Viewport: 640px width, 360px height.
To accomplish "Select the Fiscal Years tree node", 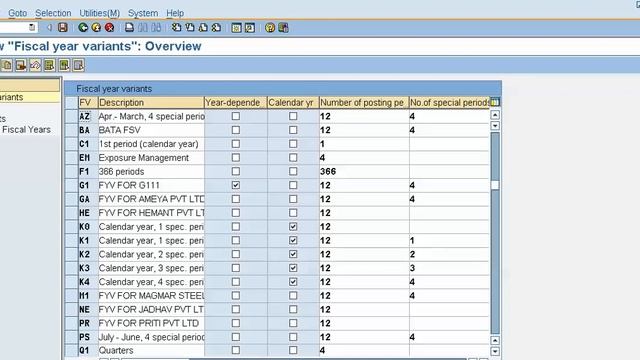I will pyautogui.click(x=27, y=129).
